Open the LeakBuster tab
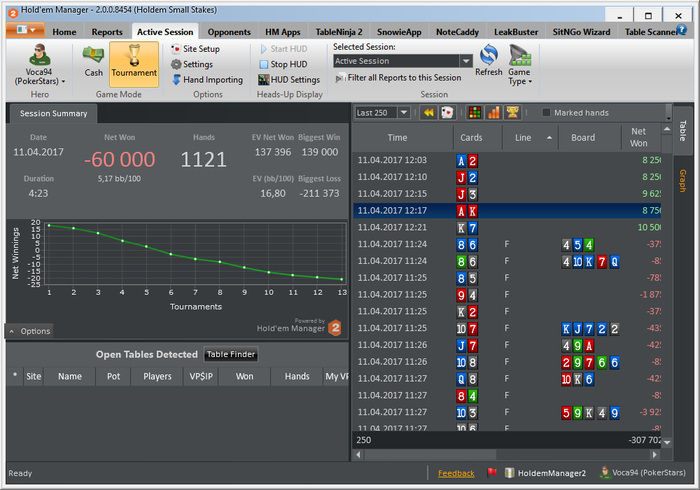This screenshot has width=700, height=490. pyautogui.click(x=516, y=32)
